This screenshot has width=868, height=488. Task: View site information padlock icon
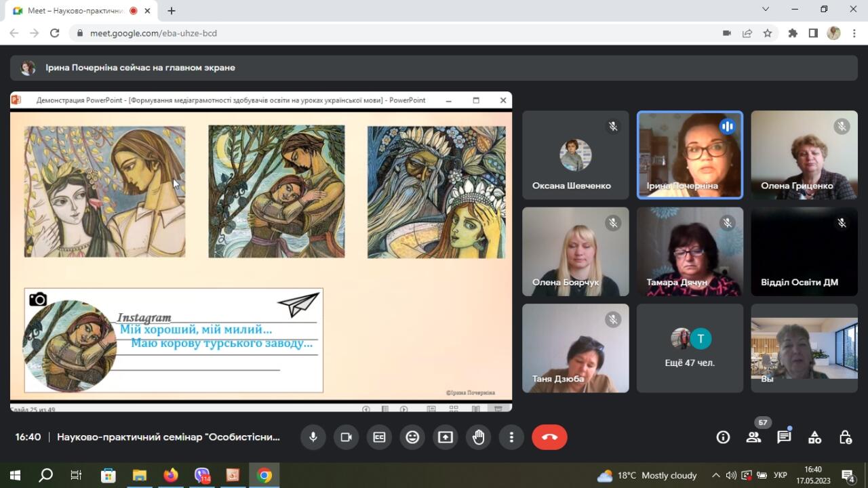tap(79, 33)
